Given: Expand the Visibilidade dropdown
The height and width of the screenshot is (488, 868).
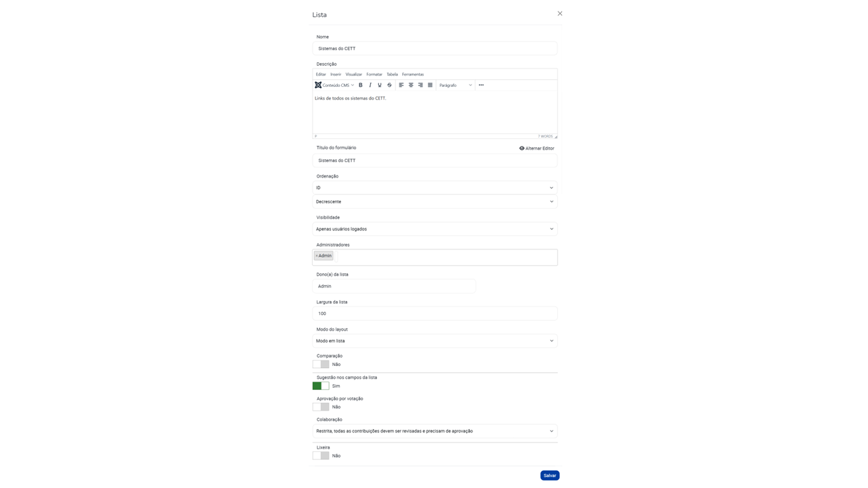Looking at the screenshot, I should tap(435, 229).
